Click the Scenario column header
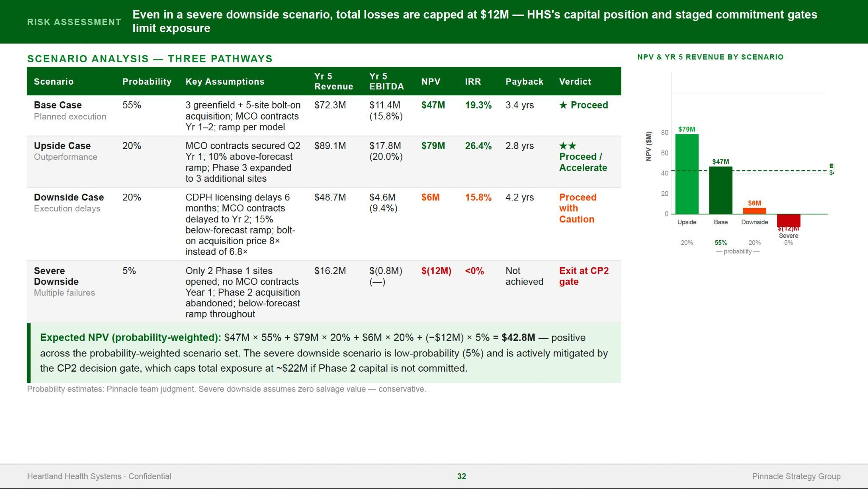 coord(54,81)
